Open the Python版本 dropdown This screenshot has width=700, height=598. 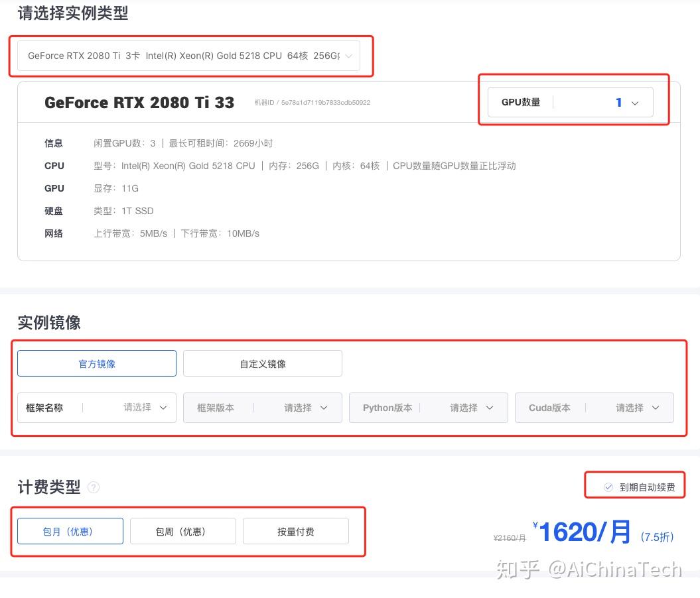coord(428,407)
